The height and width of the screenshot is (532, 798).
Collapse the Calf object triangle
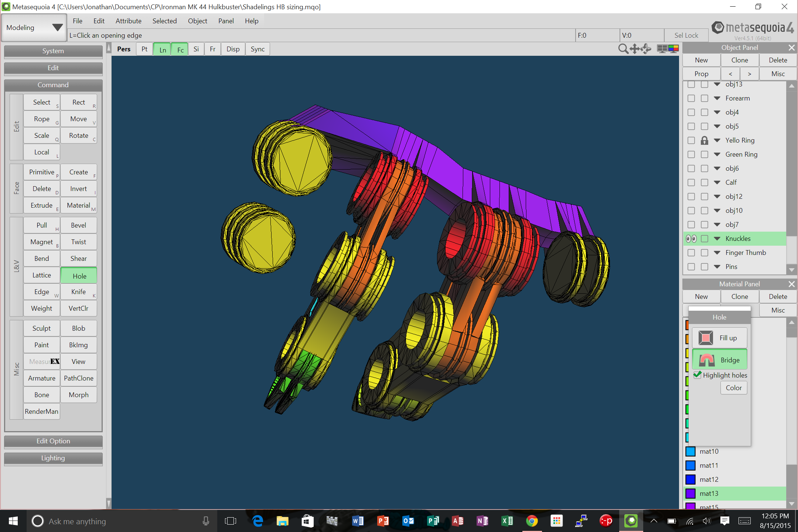tap(717, 183)
